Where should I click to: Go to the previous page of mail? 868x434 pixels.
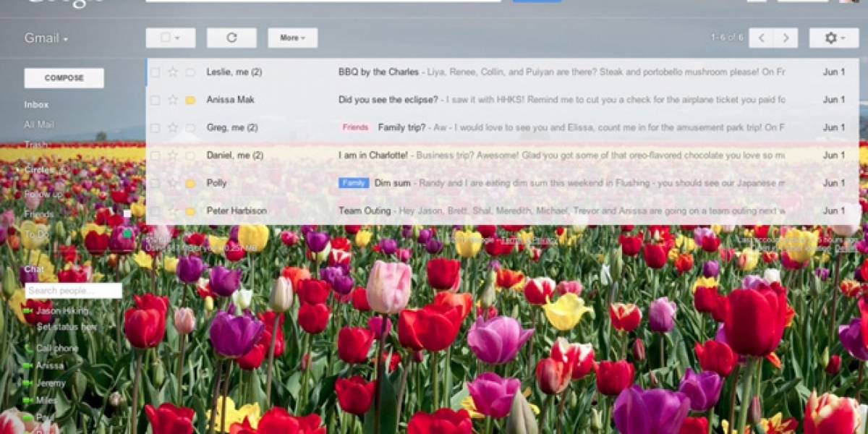pyautogui.click(x=761, y=38)
